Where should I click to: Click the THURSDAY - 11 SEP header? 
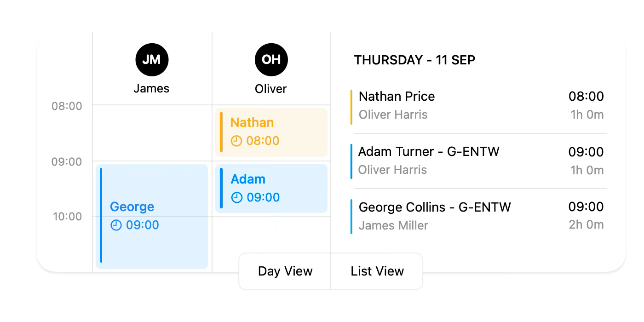[414, 60]
